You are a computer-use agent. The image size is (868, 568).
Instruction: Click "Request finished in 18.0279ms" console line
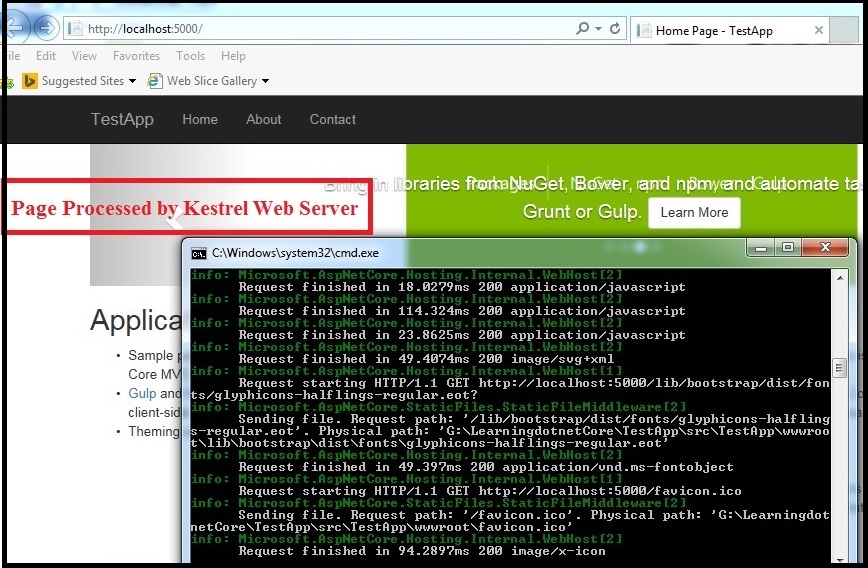pos(462,287)
